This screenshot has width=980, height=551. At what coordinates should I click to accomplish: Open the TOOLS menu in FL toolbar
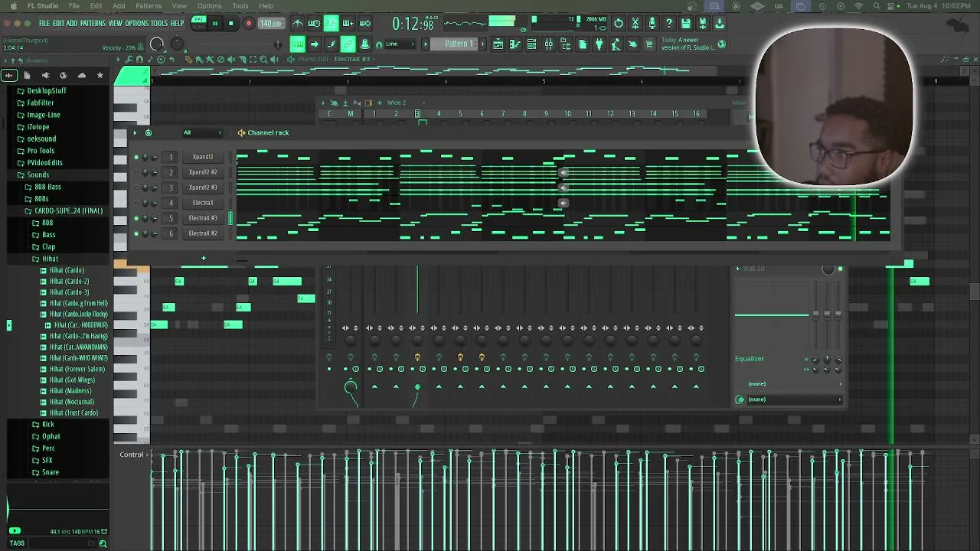coord(159,23)
